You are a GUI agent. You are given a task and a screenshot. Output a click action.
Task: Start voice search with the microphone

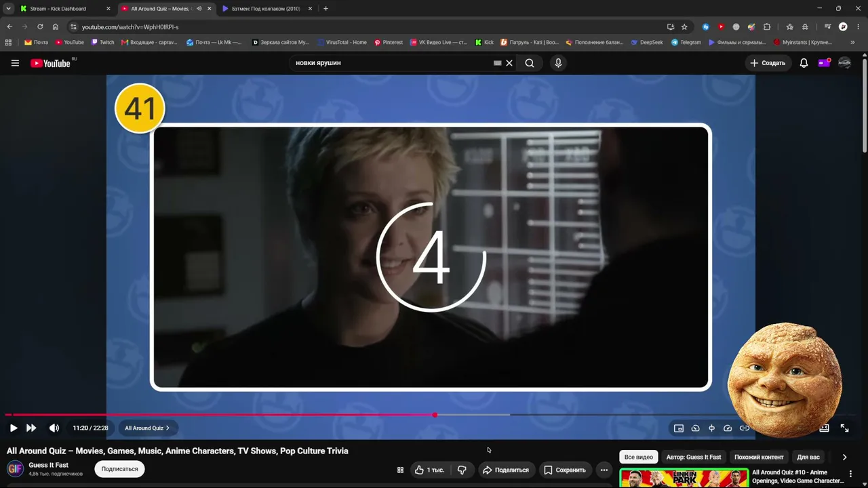pyautogui.click(x=558, y=63)
